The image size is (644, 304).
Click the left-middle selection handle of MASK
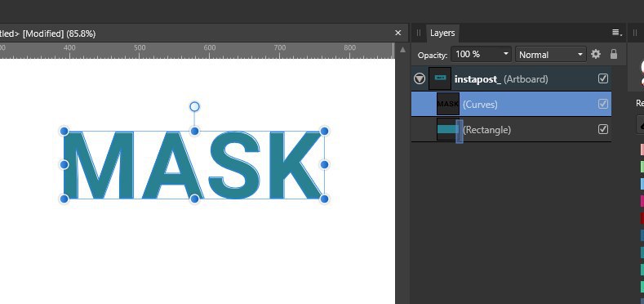(64, 165)
